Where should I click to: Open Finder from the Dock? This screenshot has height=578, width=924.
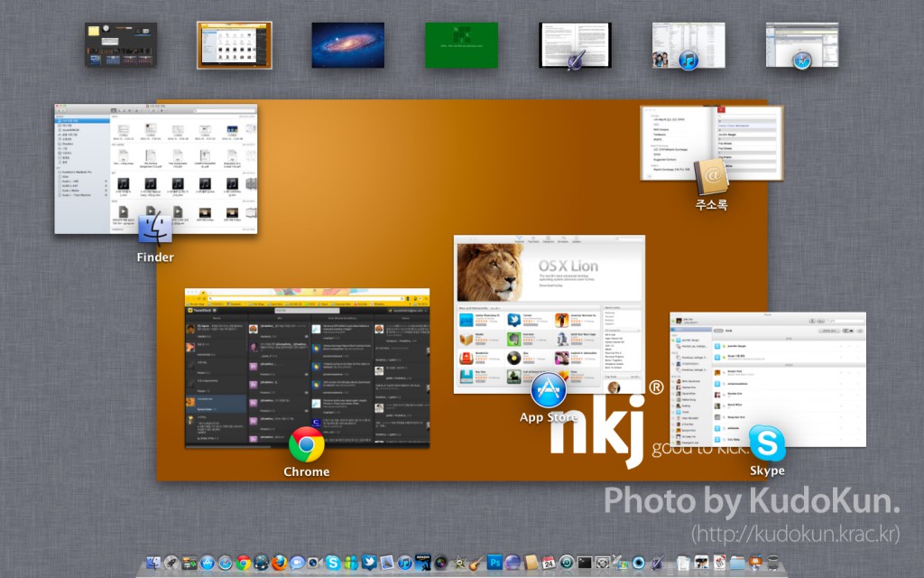[x=152, y=563]
